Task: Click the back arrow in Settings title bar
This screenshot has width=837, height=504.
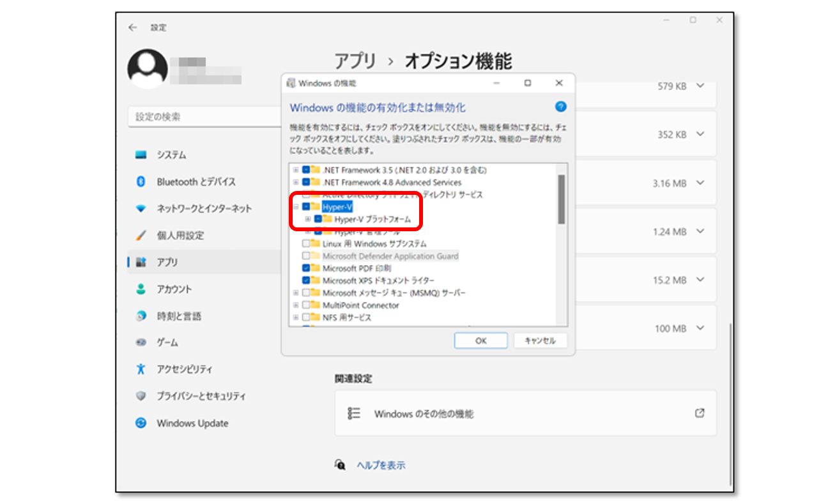Action: coord(133,27)
